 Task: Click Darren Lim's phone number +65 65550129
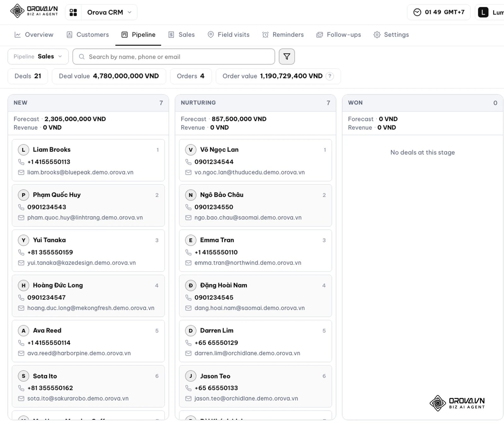tap(216, 343)
